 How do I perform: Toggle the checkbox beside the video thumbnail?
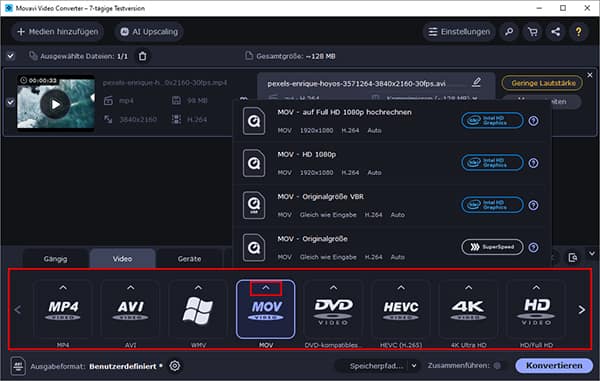11,102
